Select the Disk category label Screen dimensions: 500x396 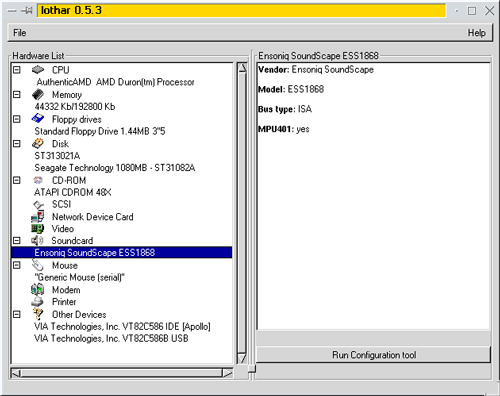click(x=60, y=144)
